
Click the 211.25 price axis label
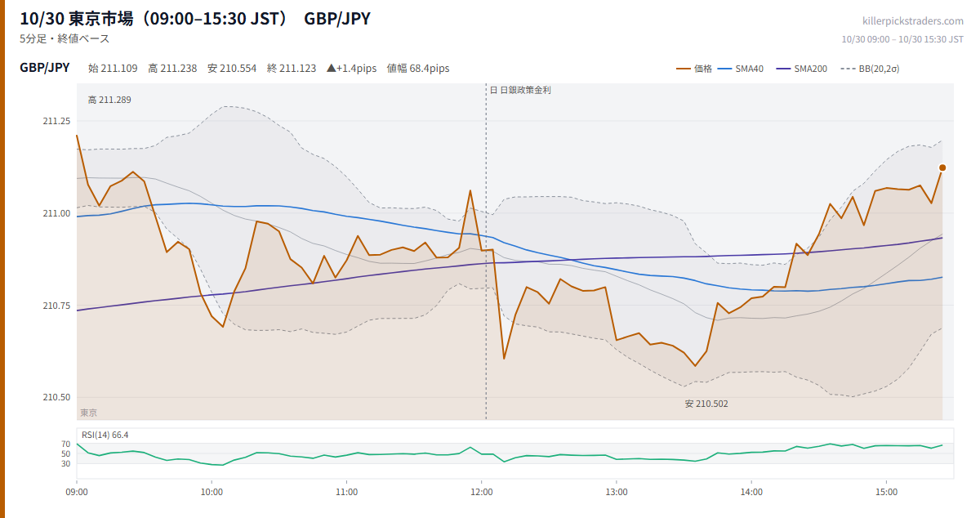[56, 121]
